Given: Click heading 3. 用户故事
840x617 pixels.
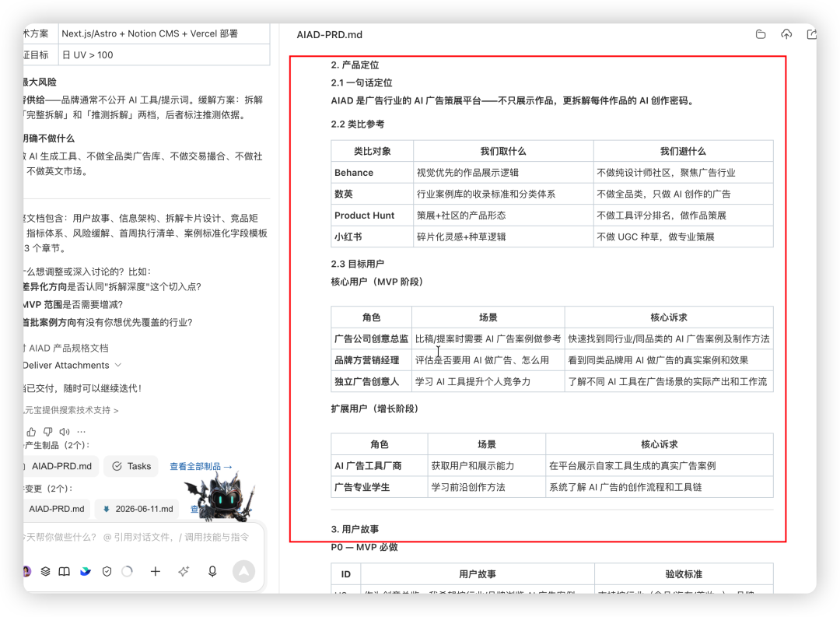Looking at the screenshot, I should [355, 529].
